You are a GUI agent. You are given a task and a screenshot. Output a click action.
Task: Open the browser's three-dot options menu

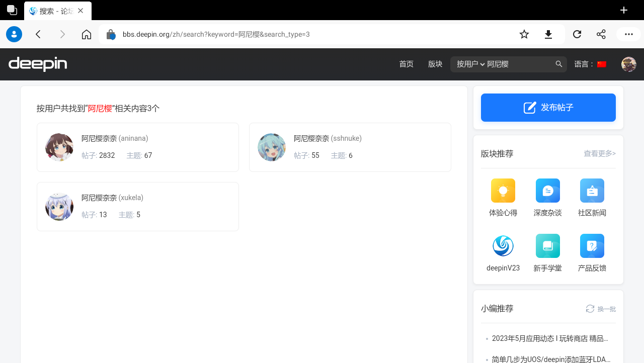coord(628,34)
